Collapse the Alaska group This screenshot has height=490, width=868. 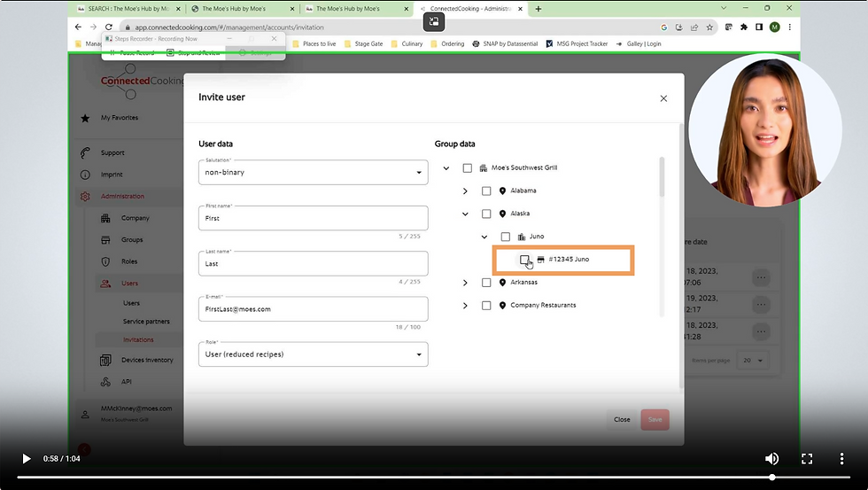pos(465,214)
